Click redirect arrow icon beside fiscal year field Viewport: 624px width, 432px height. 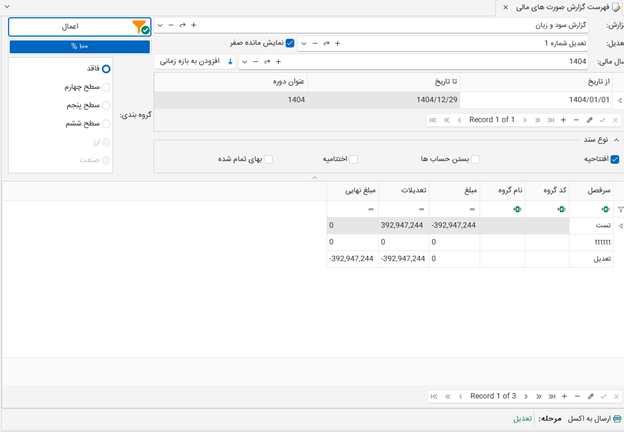(x=267, y=62)
